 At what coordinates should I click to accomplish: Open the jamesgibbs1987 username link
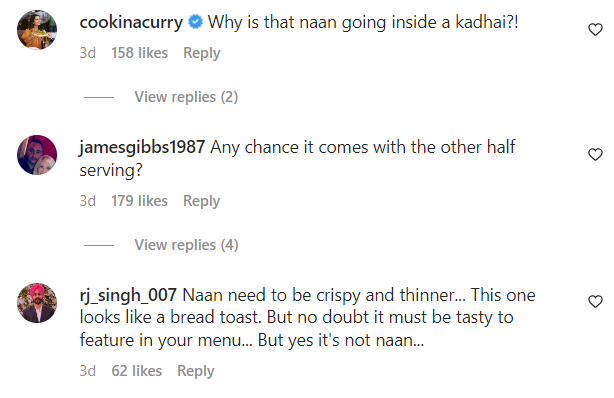click(x=142, y=148)
